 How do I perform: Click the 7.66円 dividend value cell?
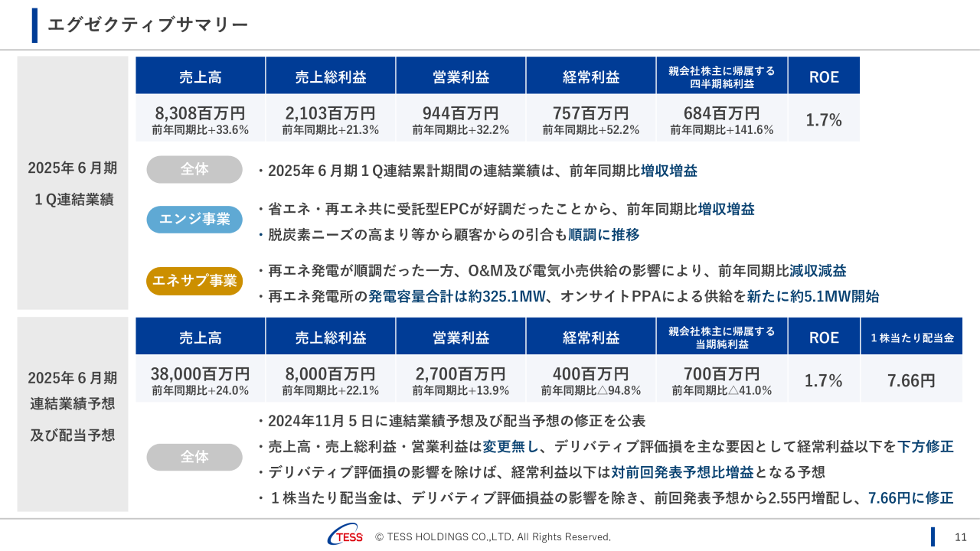coord(911,380)
